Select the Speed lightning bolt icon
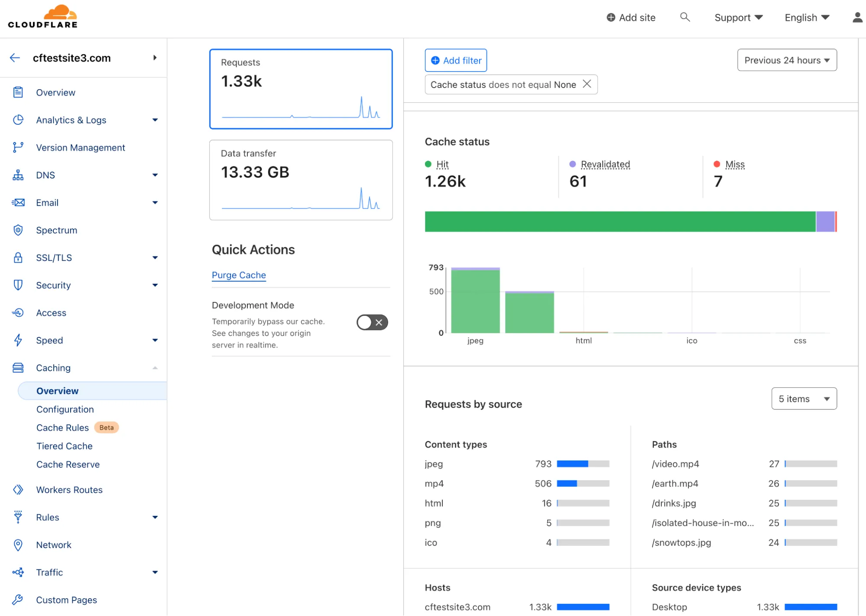The image size is (866, 616). (18, 340)
